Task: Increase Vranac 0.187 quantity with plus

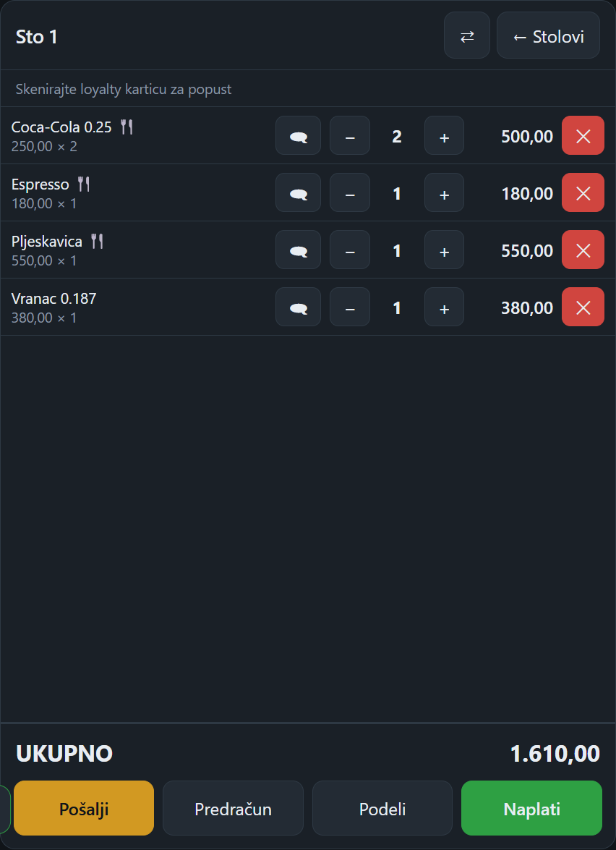Action: pyautogui.click(x=444, y=307)
